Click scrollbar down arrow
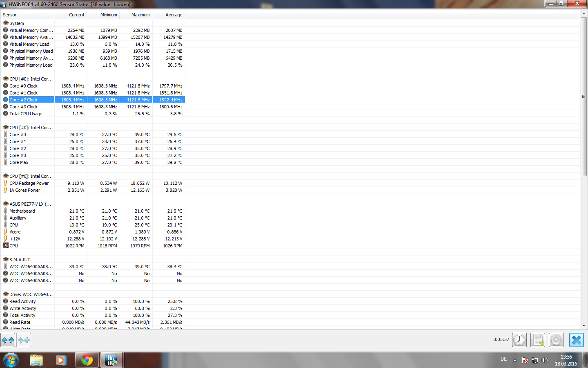This screenshot has height=368, width=588. [x=584, y=326]
